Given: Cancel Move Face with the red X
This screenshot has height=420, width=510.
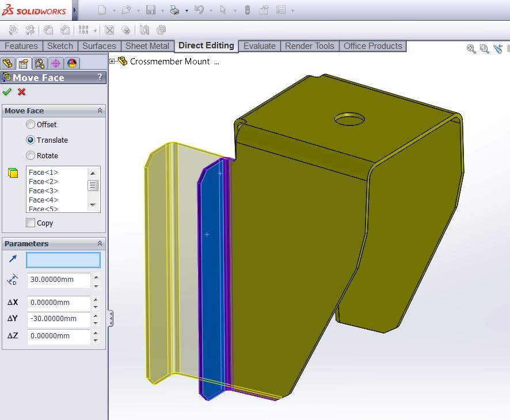Looking at the screenshot, I should click(x=22, y=92).
